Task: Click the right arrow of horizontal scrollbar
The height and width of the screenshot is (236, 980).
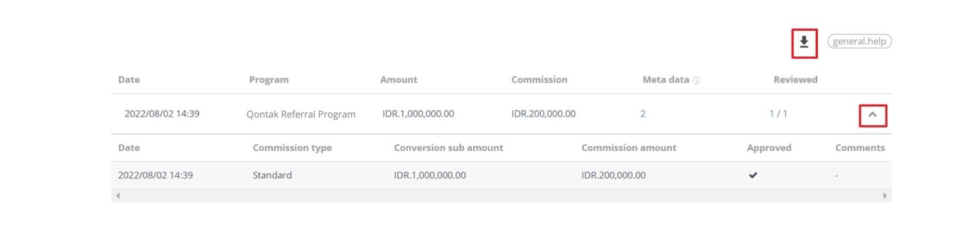Action: click(884, 196)
